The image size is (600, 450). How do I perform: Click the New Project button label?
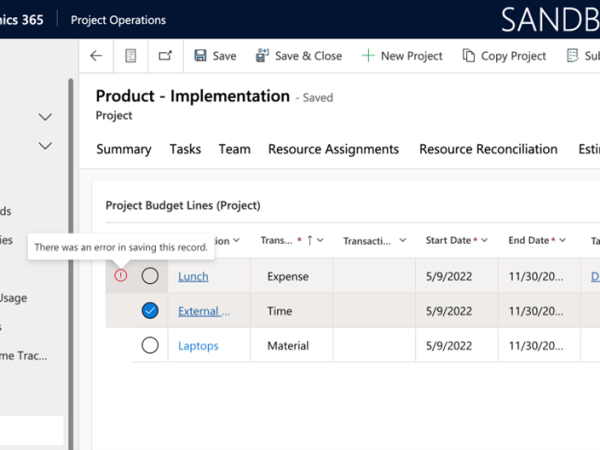coord(412,56)
